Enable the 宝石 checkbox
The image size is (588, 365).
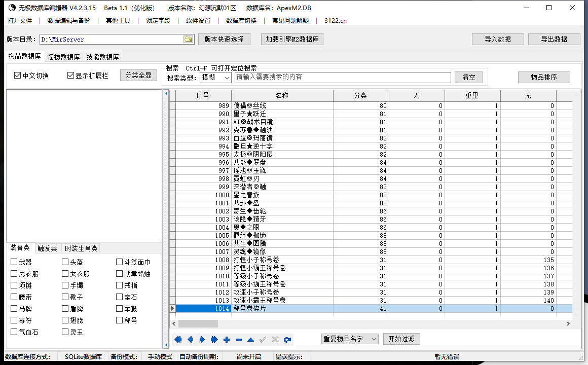click(119, 297)
